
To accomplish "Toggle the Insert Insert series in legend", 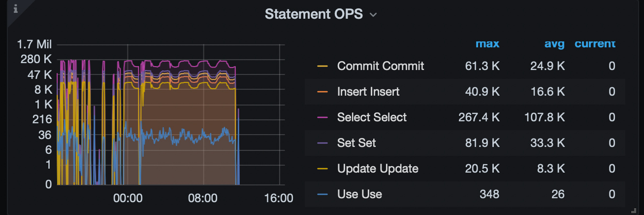I will 368,92.
